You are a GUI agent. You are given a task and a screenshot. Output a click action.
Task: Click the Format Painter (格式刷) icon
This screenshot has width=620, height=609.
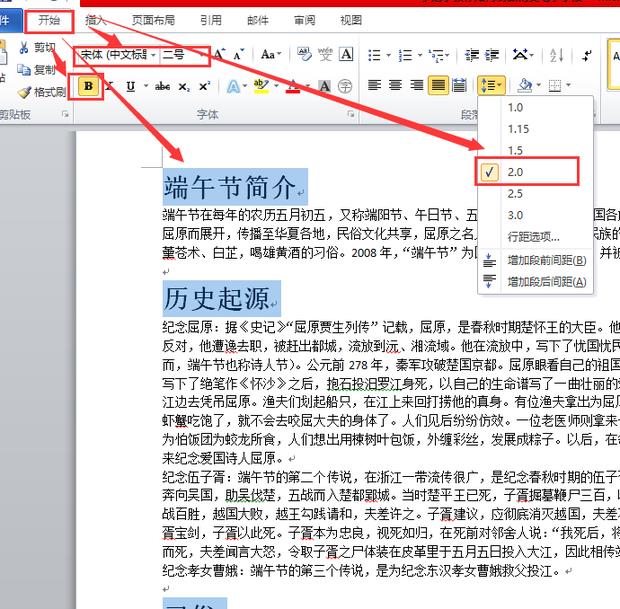(41, 92)
